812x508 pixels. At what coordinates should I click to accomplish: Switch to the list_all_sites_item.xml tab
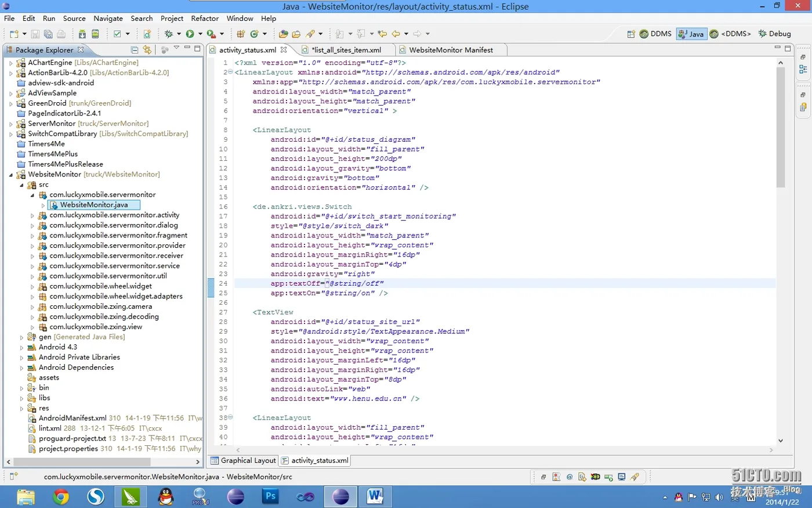coord(346,50)
